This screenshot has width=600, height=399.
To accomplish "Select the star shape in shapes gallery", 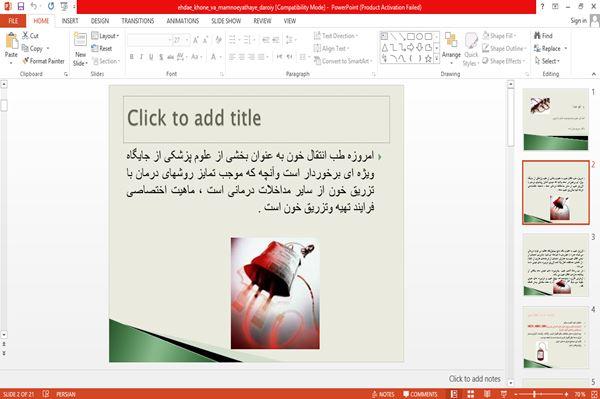I will 428,59.
